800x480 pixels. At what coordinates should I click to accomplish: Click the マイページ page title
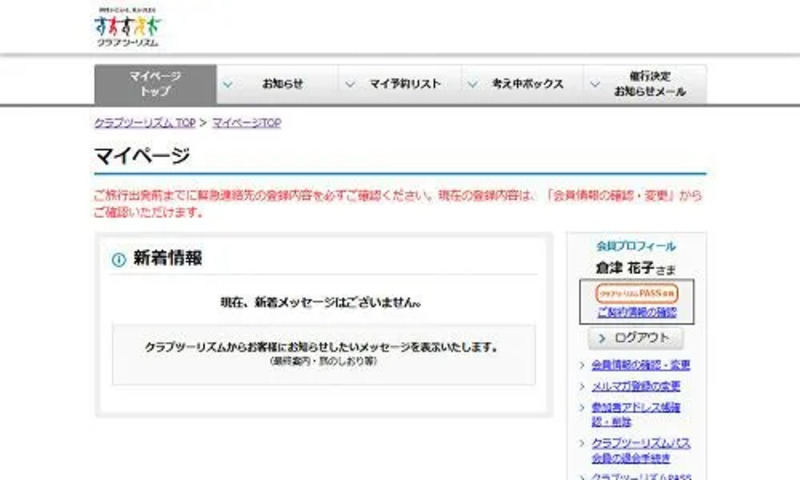coord(142,156)
